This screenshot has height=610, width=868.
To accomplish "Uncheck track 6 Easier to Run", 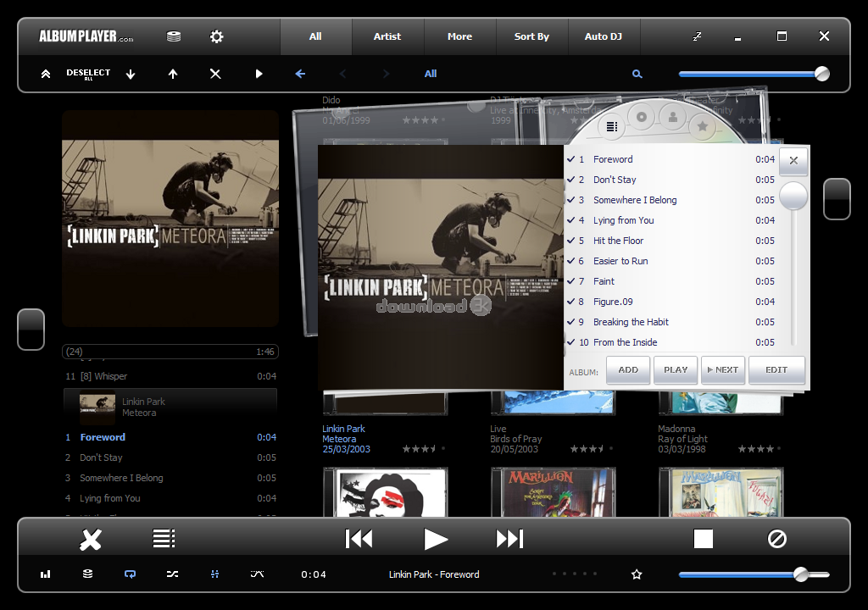I will [x=571, y=261].
